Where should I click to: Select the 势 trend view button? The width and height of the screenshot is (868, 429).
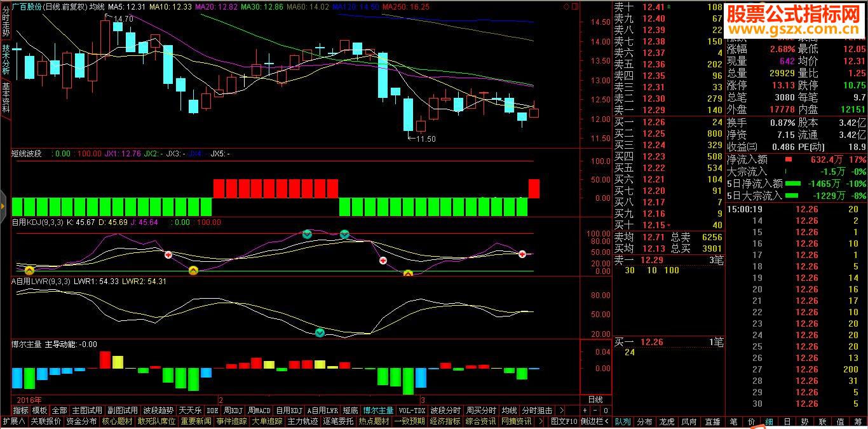804,421
